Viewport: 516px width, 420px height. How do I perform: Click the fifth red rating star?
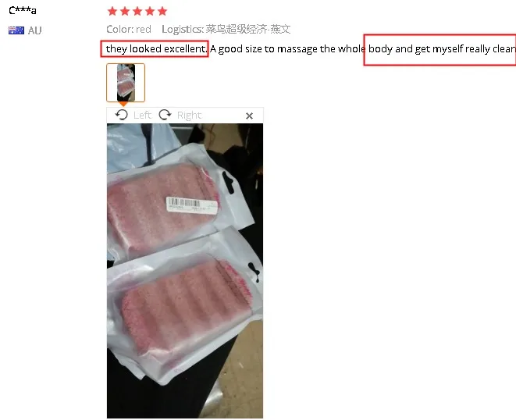162,12
